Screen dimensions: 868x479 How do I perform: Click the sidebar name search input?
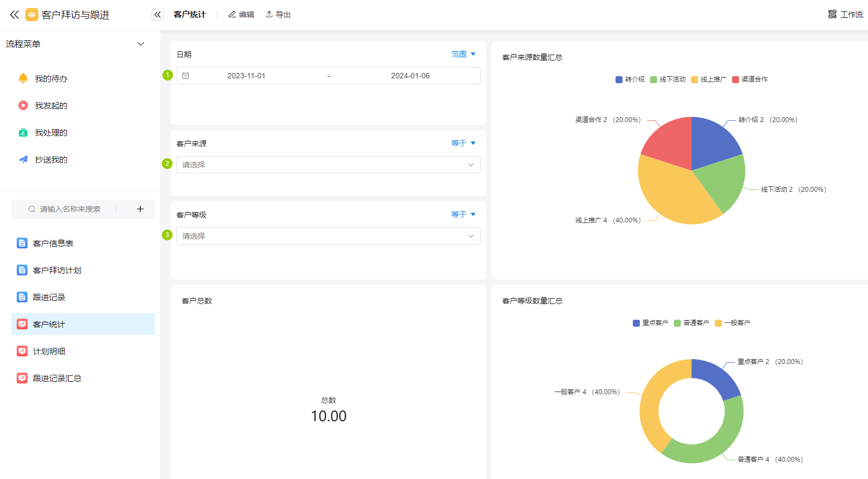[x=70, y=209]
